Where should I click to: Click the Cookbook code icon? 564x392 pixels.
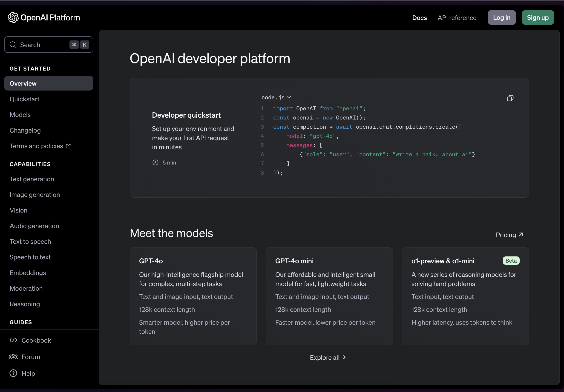coord(13,340)
